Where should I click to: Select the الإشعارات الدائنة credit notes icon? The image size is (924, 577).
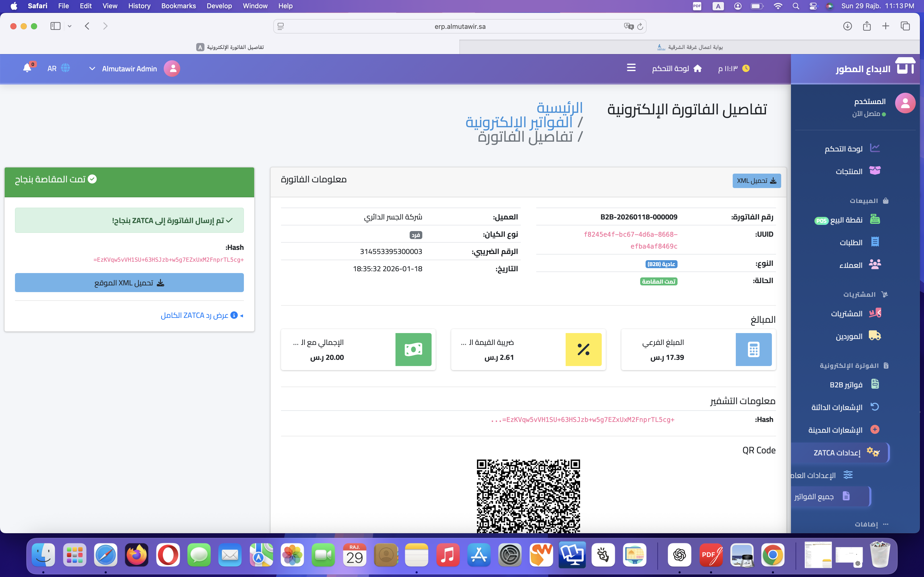coord(875,407)
